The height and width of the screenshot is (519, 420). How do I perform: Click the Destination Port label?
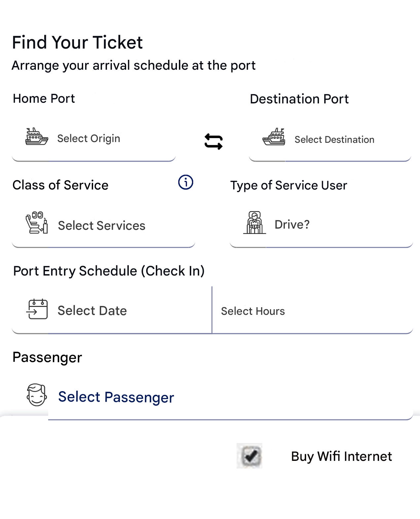[x=299, y=99]
